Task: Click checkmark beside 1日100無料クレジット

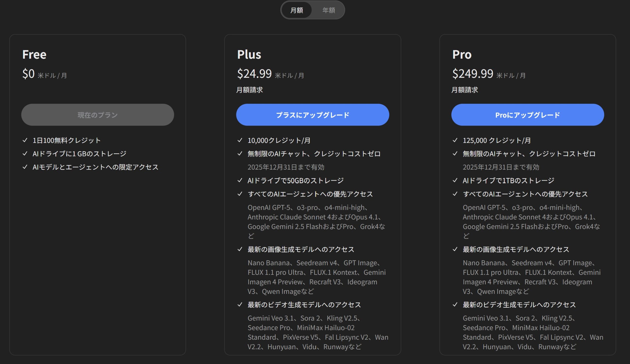Action: click(25, 140)
